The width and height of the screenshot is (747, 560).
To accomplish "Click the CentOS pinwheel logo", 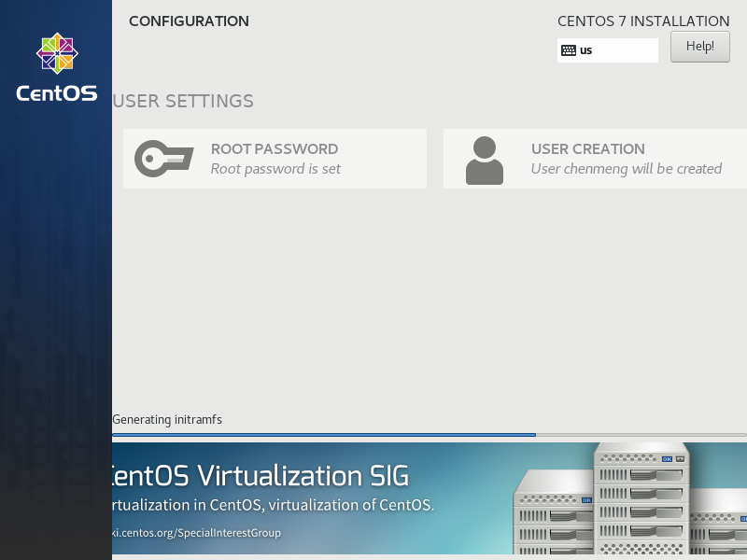I will click(56, 54).
